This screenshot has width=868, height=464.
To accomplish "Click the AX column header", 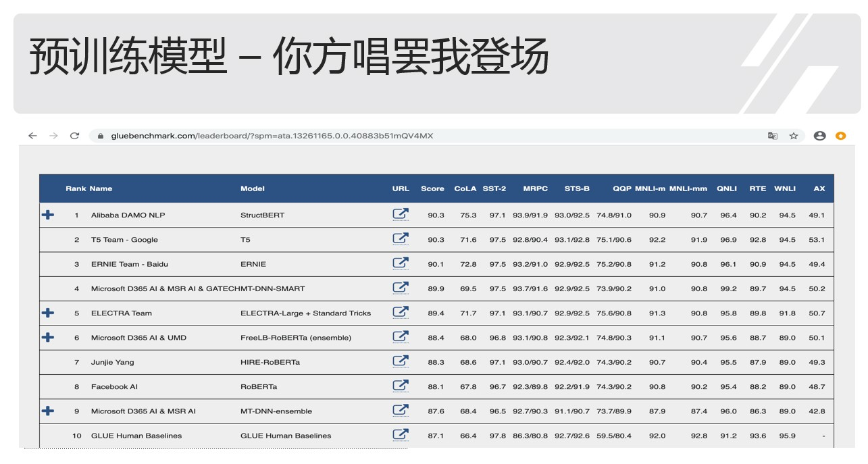I will 819,188.
